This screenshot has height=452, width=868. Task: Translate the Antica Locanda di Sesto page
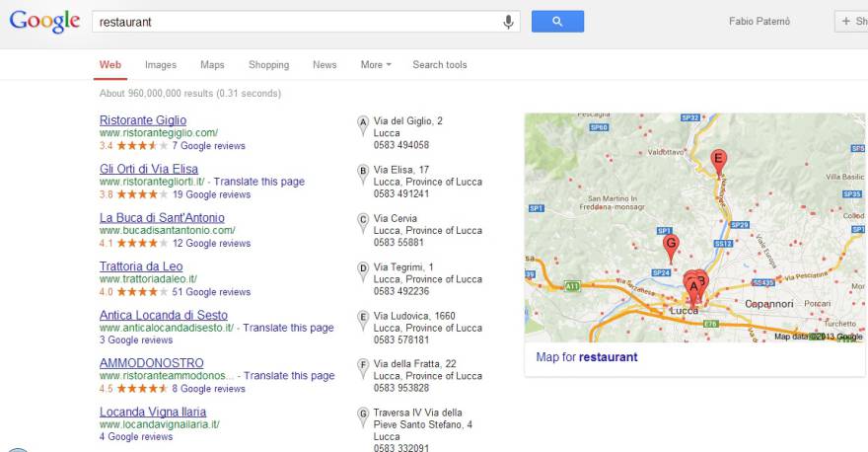point(288,328)
